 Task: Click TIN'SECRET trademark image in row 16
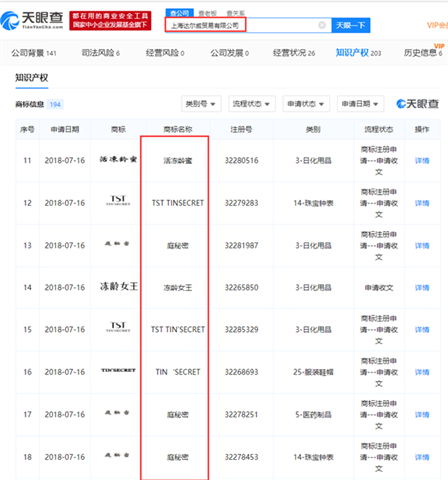pyautogui.click(x=118, y=370)
